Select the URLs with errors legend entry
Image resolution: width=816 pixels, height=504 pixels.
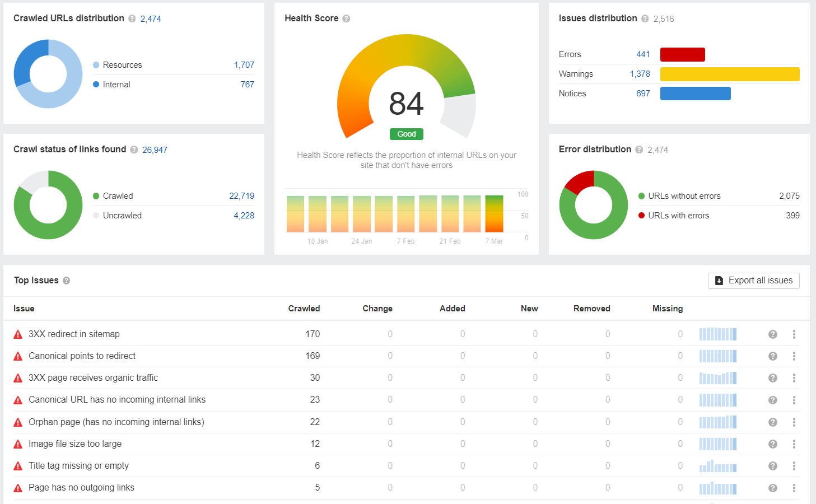[x=674, y=216]
